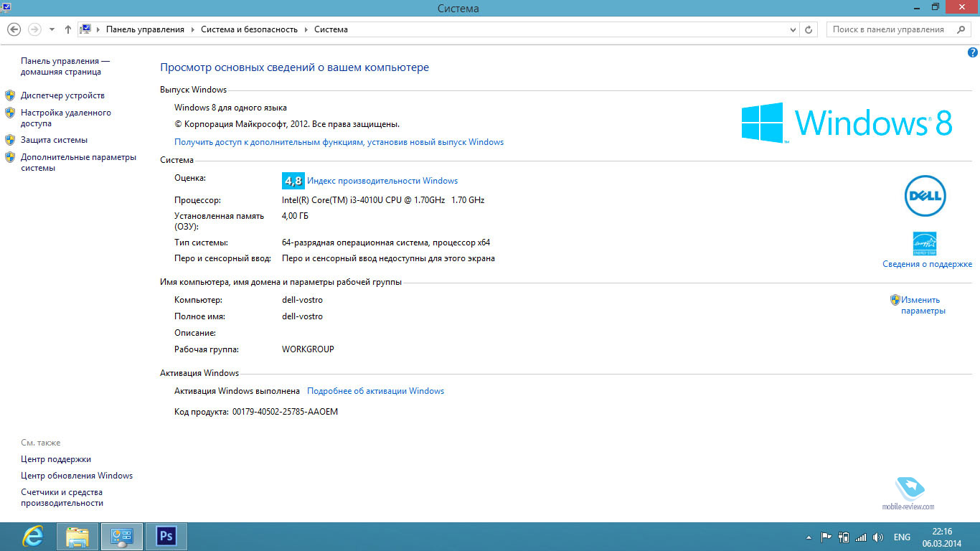980x551 pixels.
Task: Click the battery power tray icon
Action: [x=844, y=537]
